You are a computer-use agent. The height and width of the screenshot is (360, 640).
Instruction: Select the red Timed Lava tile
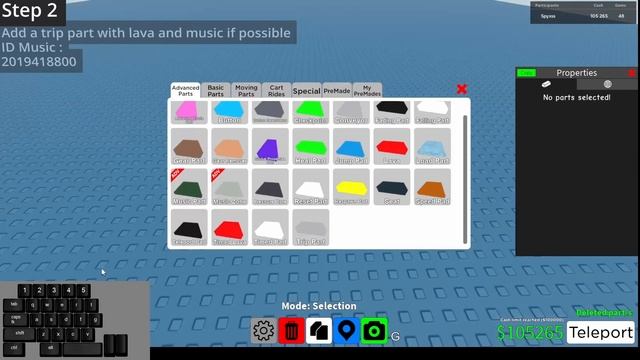click(x=229, y=228)
